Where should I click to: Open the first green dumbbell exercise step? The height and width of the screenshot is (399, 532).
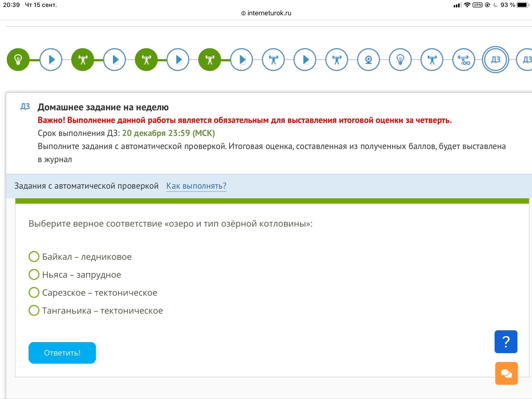(x=83, y=60)
